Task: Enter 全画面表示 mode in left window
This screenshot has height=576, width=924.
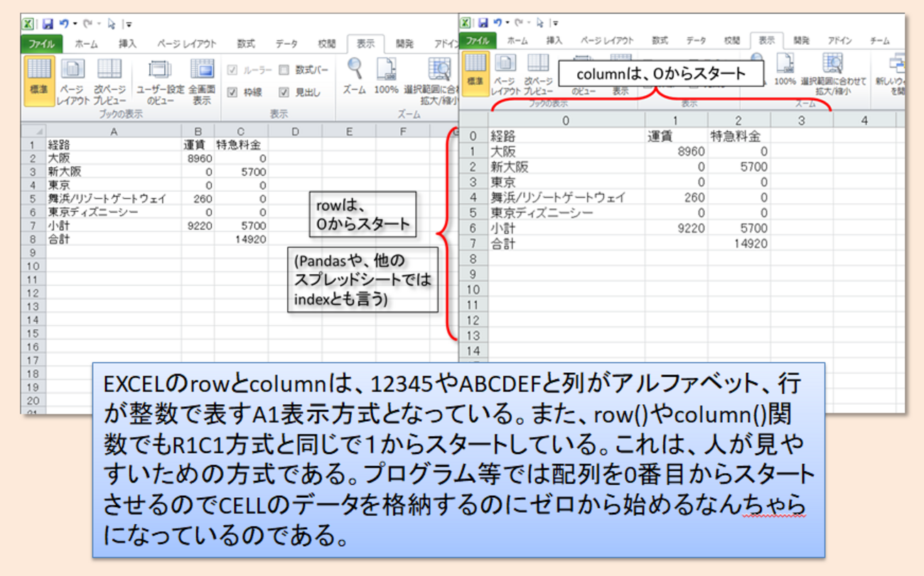Action: [x=202, y=80]
